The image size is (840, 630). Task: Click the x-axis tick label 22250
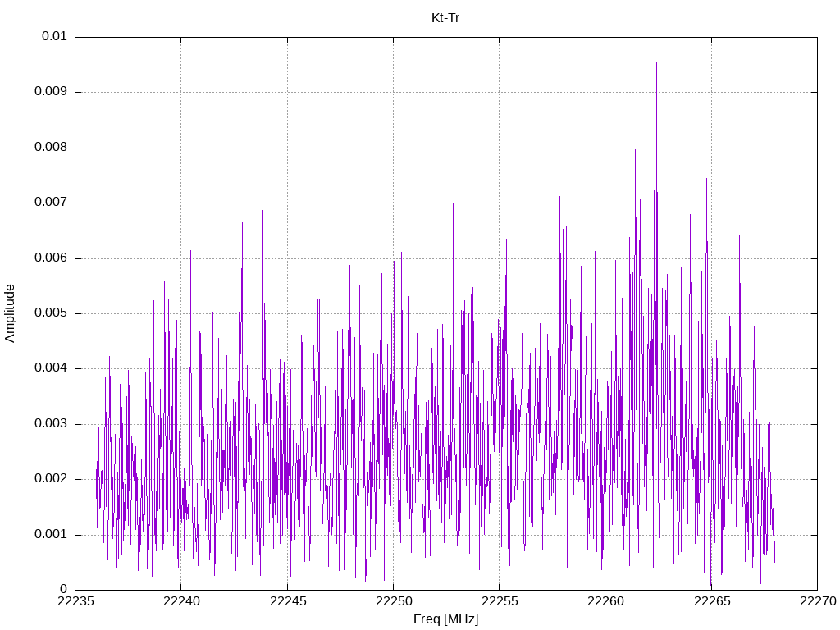coord(394,601)
